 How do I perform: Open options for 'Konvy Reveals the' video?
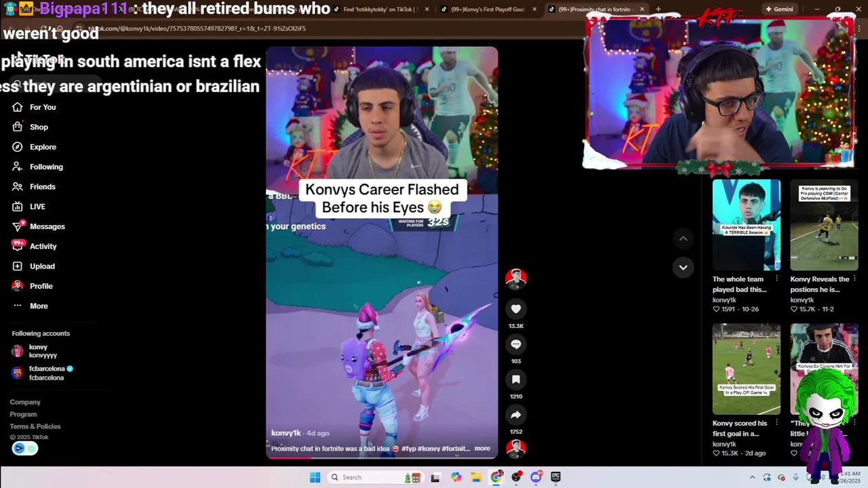coord(854,279)
